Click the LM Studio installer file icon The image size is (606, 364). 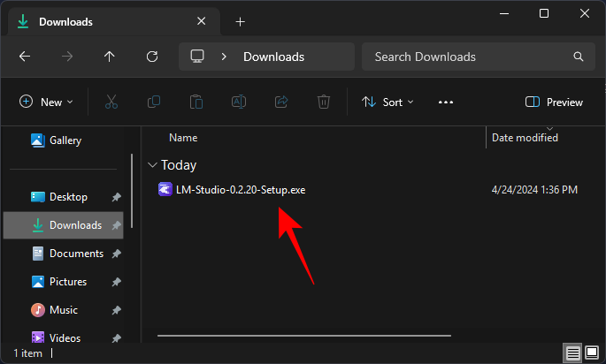coord(165,190)
